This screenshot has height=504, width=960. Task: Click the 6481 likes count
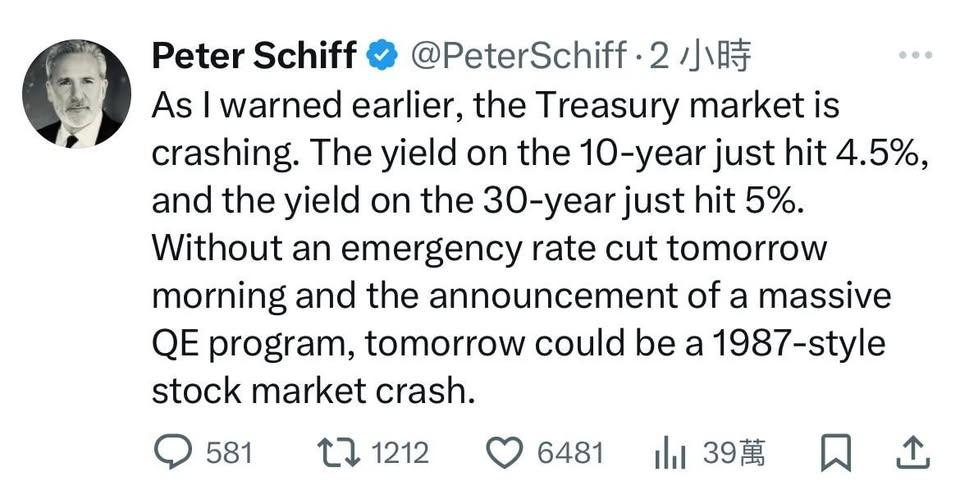570,453
